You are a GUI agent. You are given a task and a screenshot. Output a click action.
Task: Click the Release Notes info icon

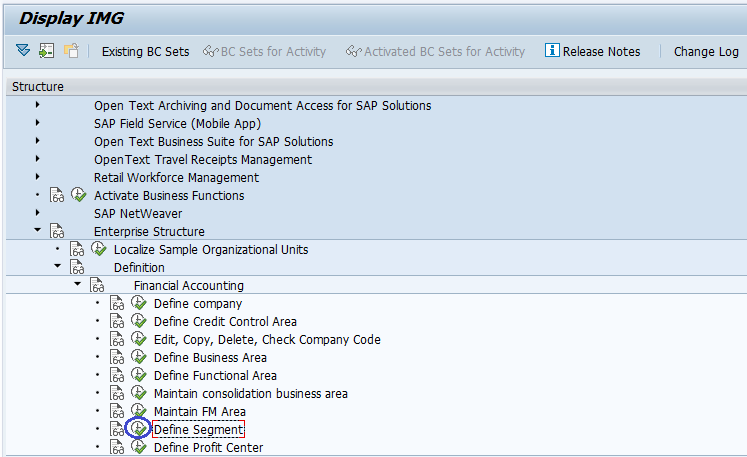(x=552, y=50)
